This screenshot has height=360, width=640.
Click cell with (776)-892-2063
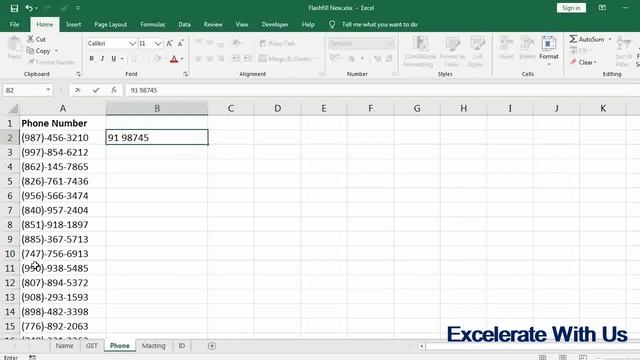point(62,327)
